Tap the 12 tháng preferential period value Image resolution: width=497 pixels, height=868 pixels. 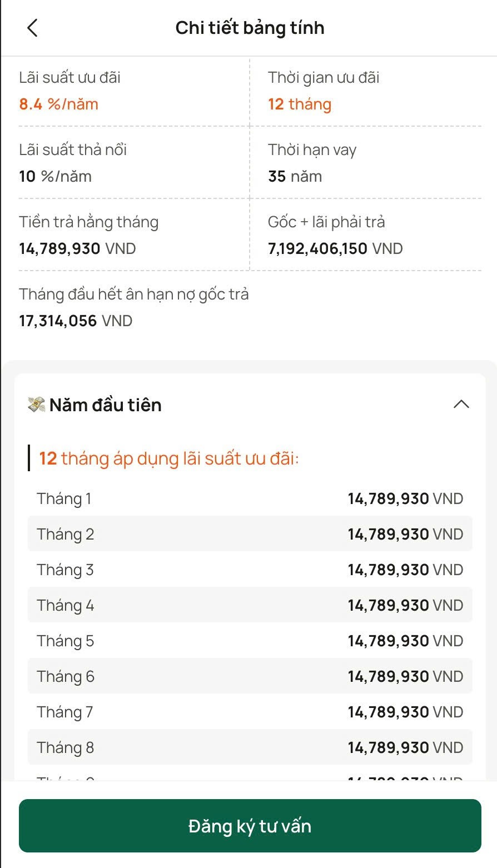(300, 104)
